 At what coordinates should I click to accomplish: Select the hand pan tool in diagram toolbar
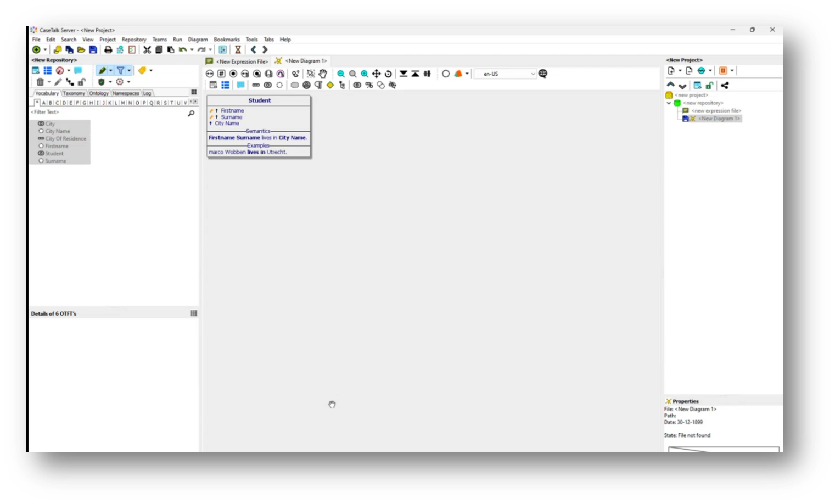[x=323, y=74]
